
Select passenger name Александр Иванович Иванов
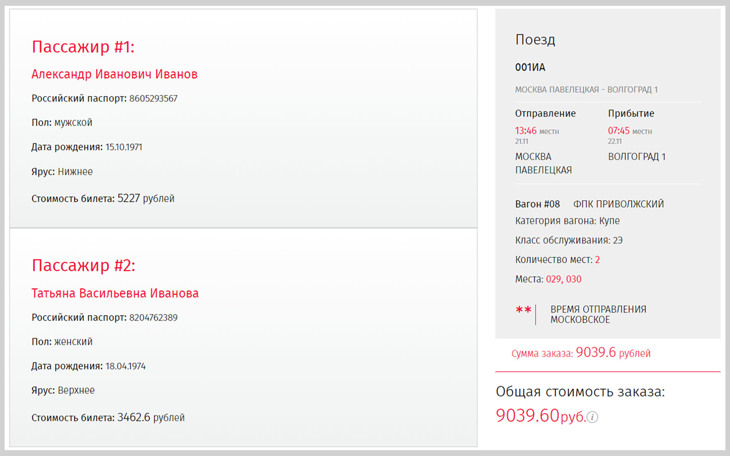115,74
